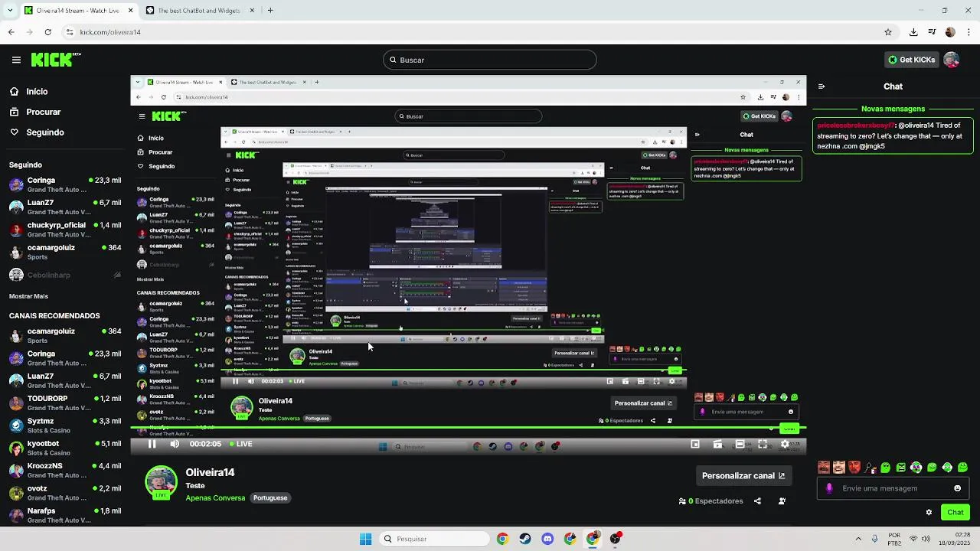
Task: Click the 0 Espectadores viewer count
Action: click(711, 501)
